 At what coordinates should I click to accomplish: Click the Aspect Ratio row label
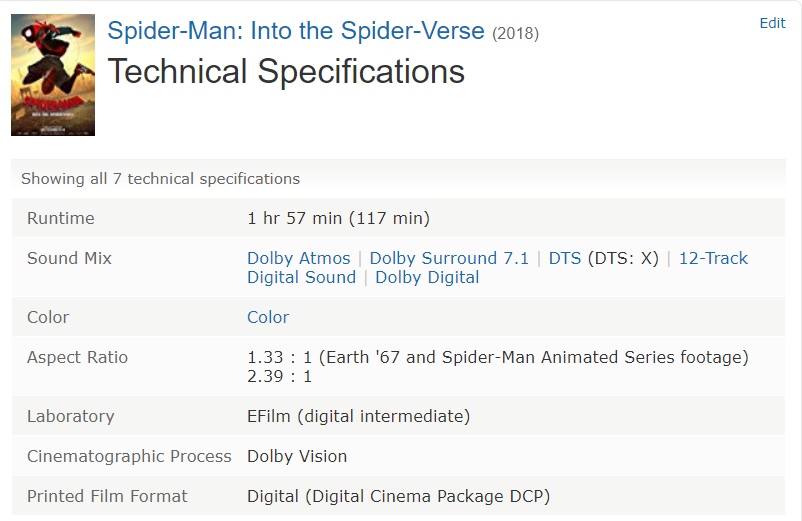[77, 357]
